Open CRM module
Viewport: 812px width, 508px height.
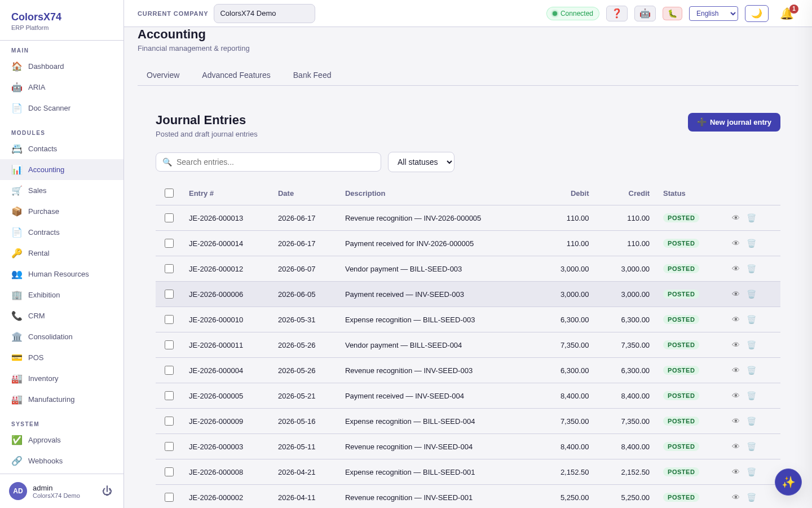click(x=62, y=316)
